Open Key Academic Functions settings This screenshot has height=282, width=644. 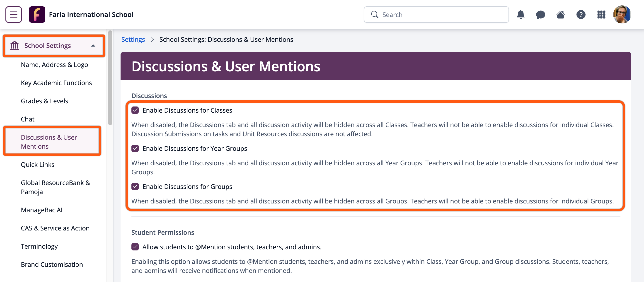coord(56,83)
